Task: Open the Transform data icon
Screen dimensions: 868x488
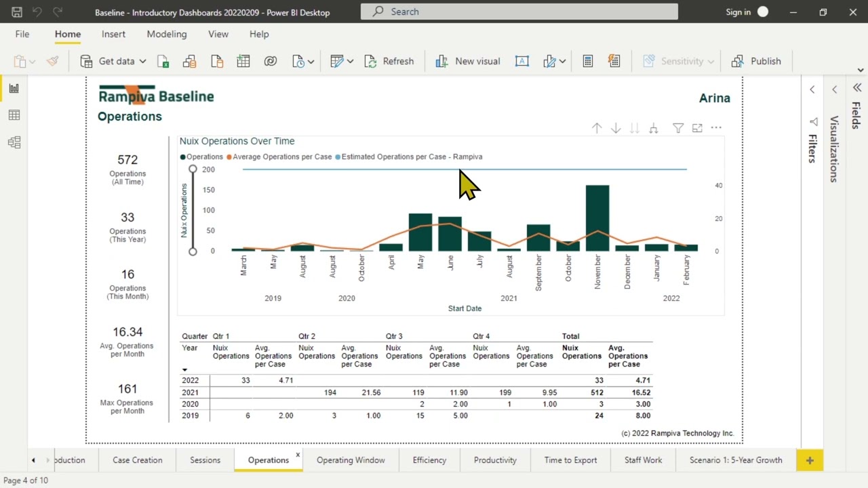Action: click(337, 61)
